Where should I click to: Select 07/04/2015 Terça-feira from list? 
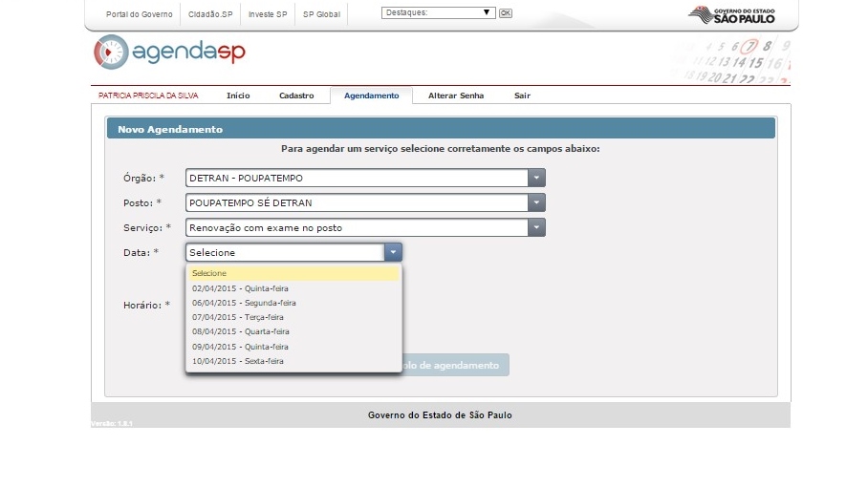pos(237,317)
